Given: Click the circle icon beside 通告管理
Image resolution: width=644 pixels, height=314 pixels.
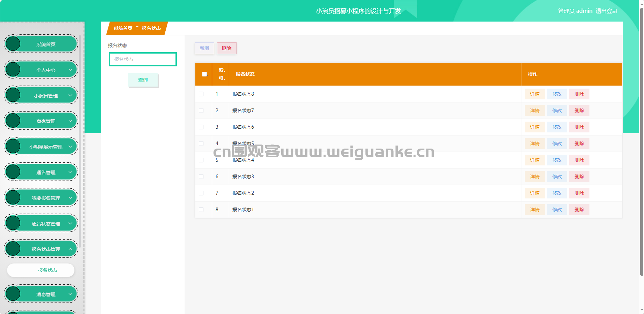Looking at the screenshot, I should [13, 172].
